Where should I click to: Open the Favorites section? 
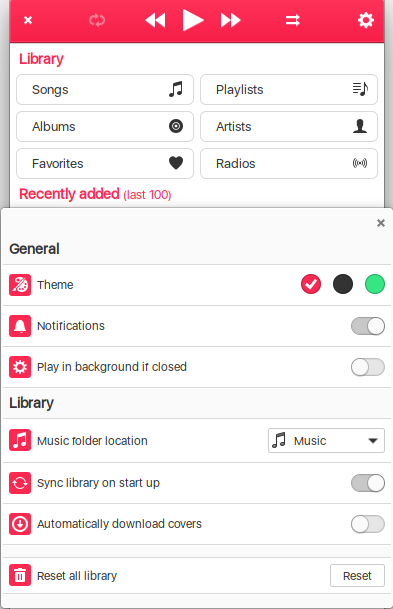click(x=105, y=164)
